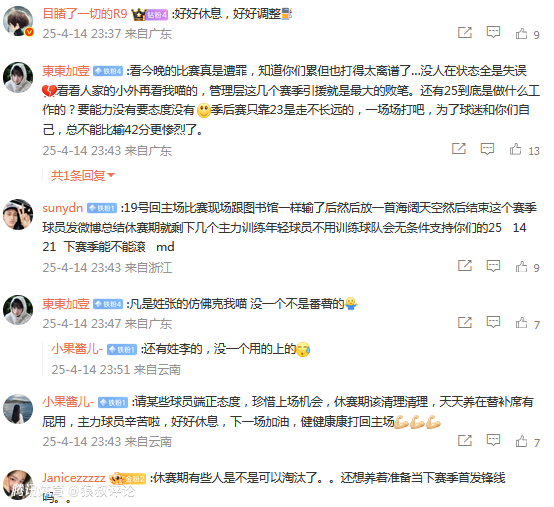554x507 pixels.
Task: Open Janicezzzzz's profile via username link
Action: click(x=74, y=478)
